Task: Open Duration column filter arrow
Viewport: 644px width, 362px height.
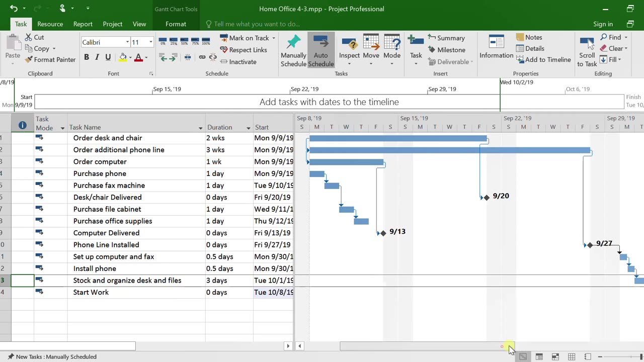Action: point(248,128)
